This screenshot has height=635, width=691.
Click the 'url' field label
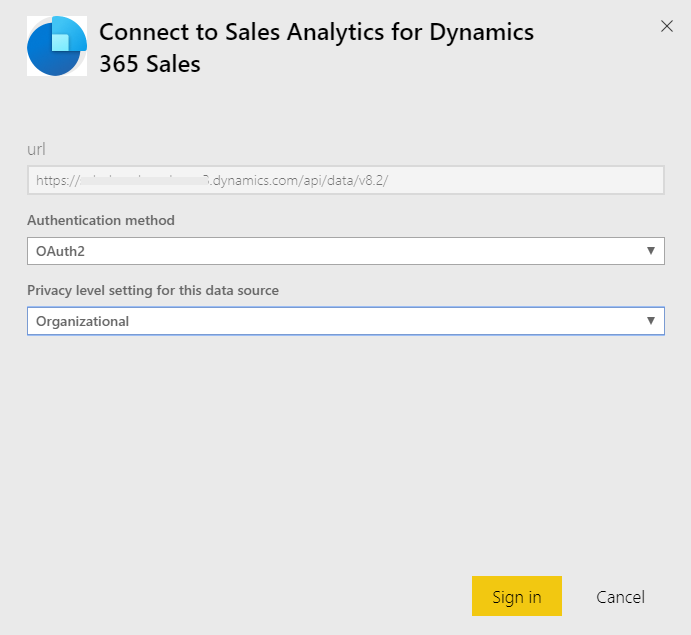[x=36, y=149]
